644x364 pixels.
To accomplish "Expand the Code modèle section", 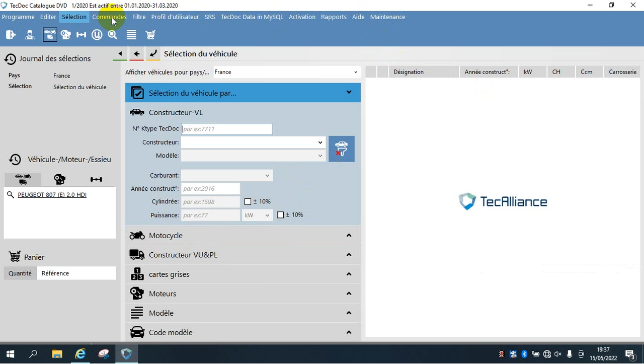I will pos(243,332).
